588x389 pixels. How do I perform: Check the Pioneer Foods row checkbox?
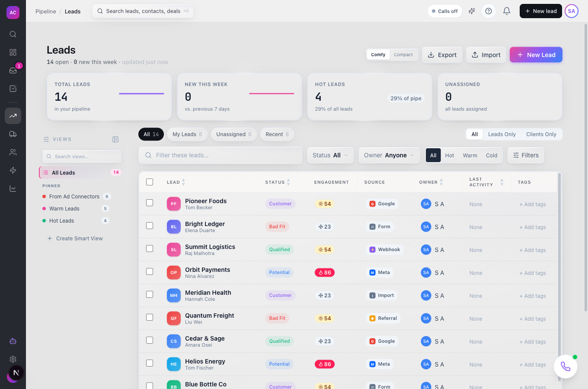click(x=150, y=203)
